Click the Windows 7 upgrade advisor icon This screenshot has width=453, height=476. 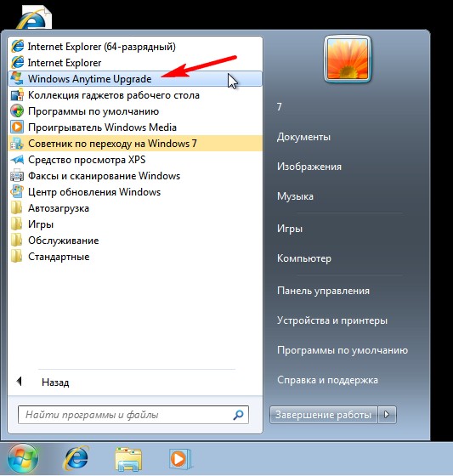[17, 144]
